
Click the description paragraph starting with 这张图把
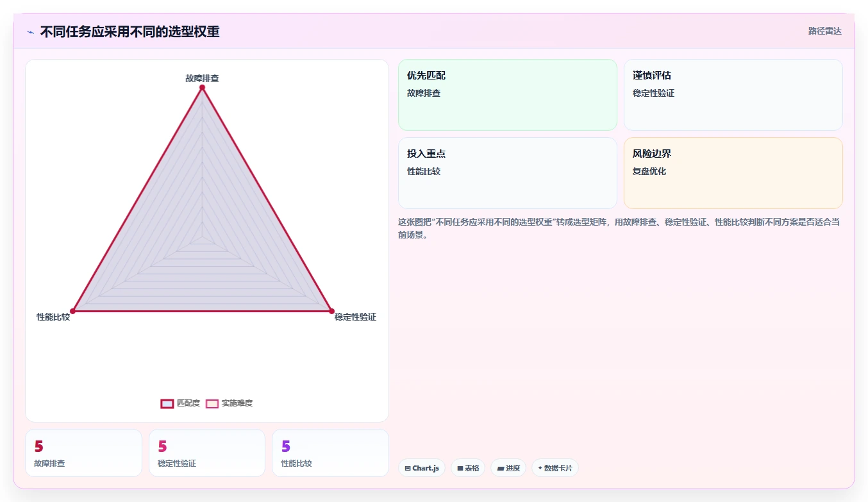pyautogui.click(x=620, y=228)
